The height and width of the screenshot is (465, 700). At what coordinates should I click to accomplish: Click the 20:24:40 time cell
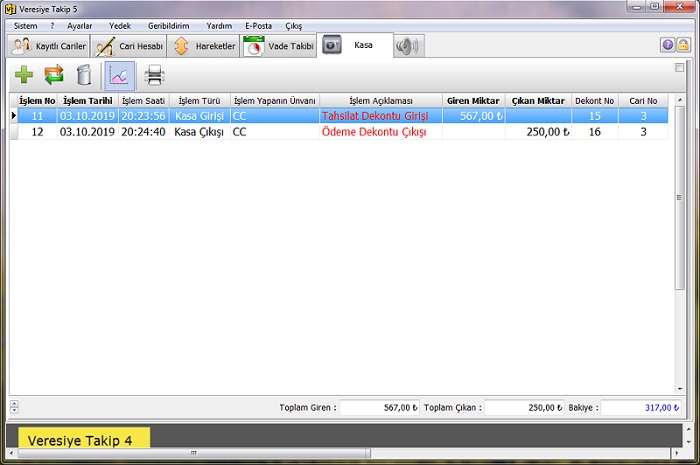[x=144, y=132]
